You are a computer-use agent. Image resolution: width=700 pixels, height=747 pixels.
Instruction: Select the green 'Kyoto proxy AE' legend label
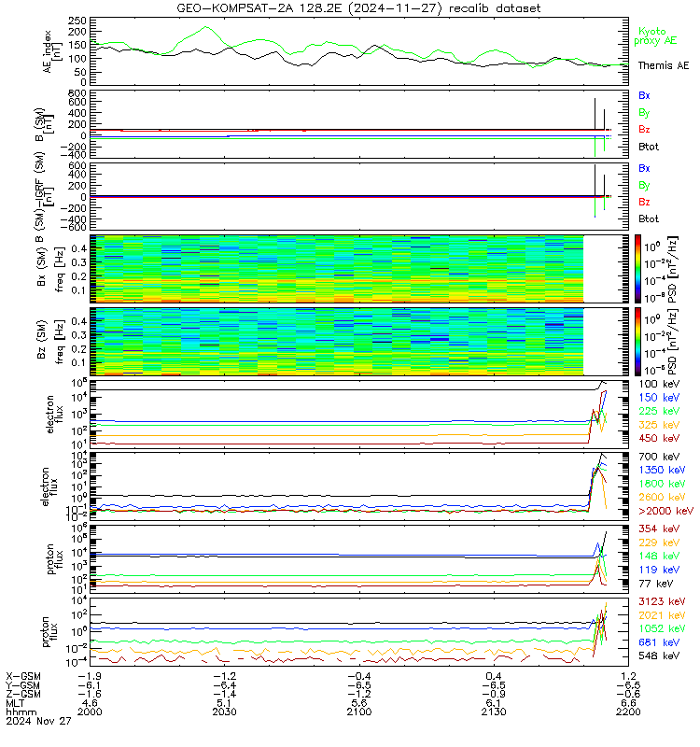(x=655, y=35)
